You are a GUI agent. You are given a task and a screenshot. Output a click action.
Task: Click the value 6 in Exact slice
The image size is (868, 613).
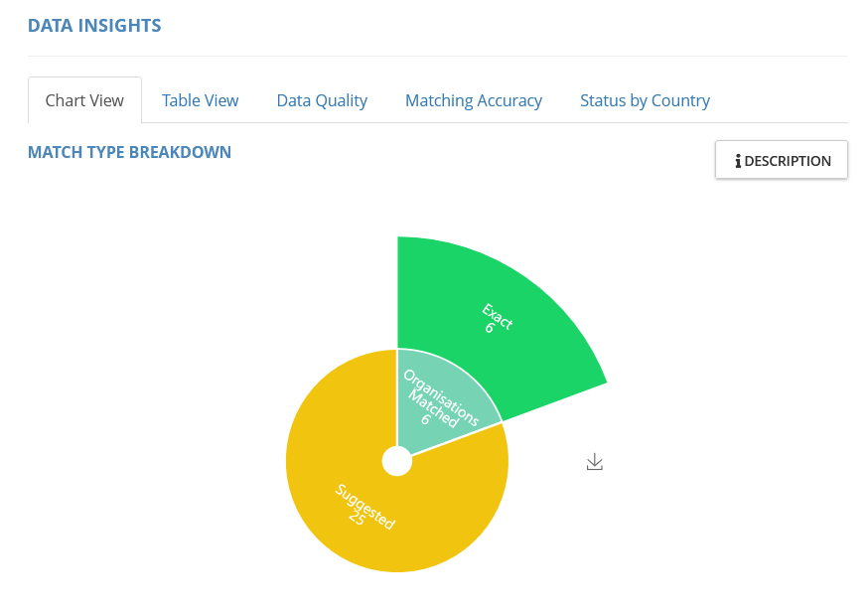[489, 327]
